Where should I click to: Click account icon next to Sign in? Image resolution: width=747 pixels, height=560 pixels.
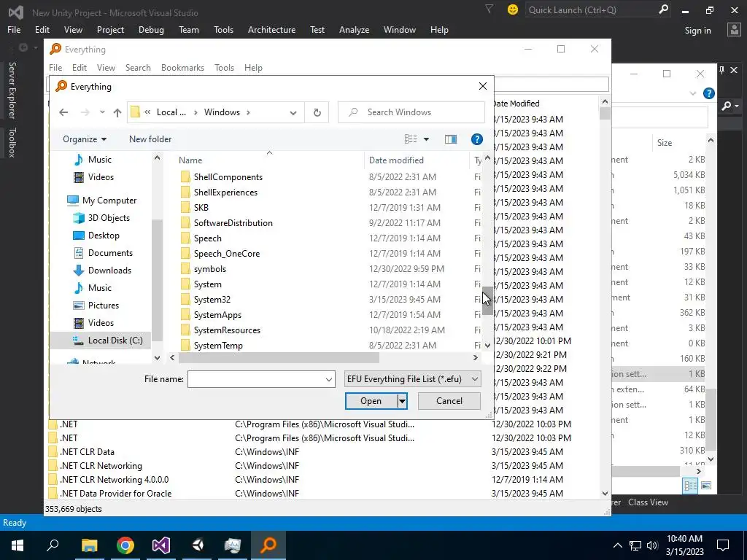(734, 30)
